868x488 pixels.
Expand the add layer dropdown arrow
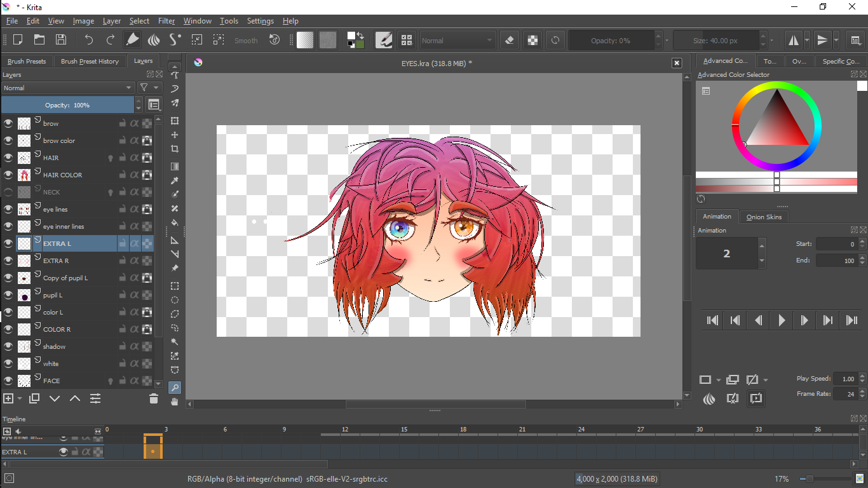coord(20,398)
